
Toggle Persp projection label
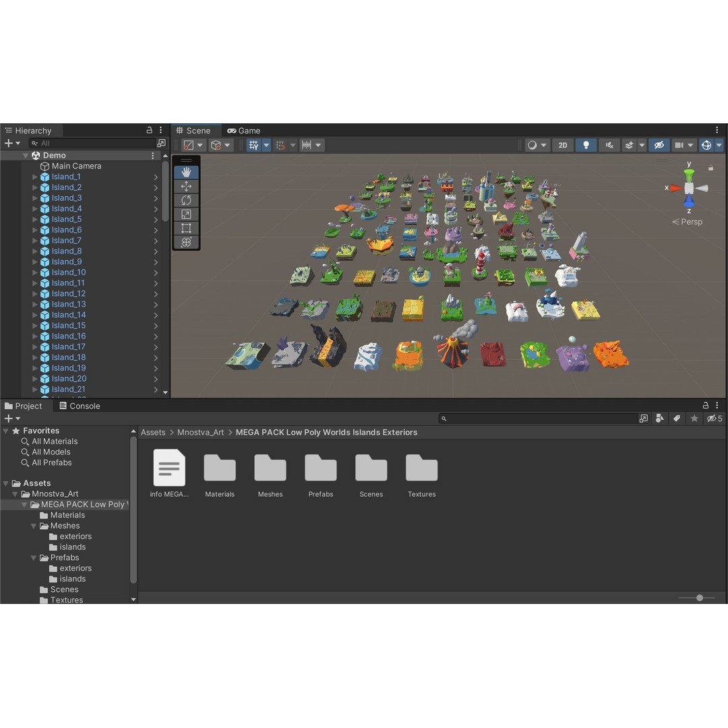[x=688, y=222]
